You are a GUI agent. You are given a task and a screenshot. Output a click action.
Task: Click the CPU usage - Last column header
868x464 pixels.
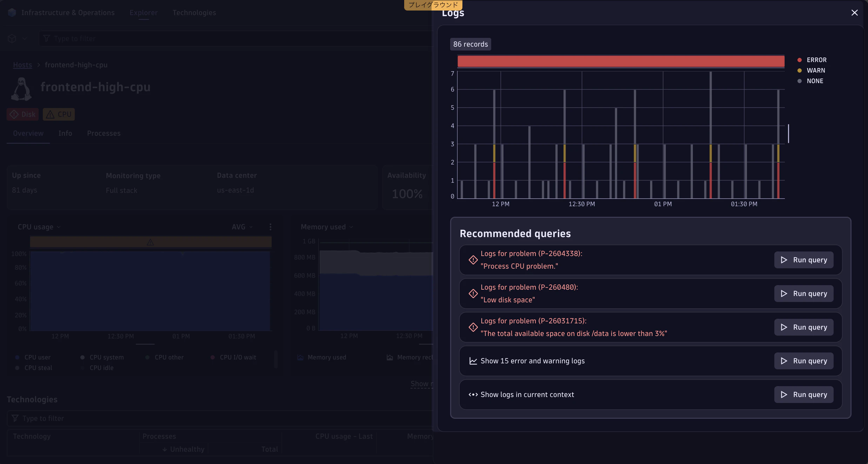coord(344,436)
